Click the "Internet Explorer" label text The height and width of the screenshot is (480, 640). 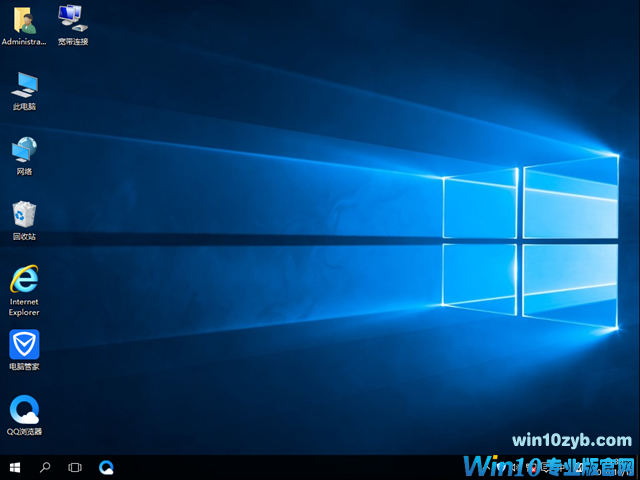pyautogui.click(x=24, y=306)
